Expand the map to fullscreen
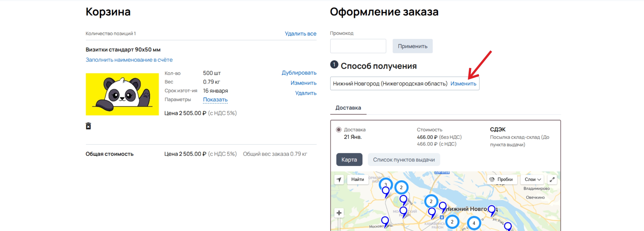Viewport: 644px width, 231px height. pos(552,180)
